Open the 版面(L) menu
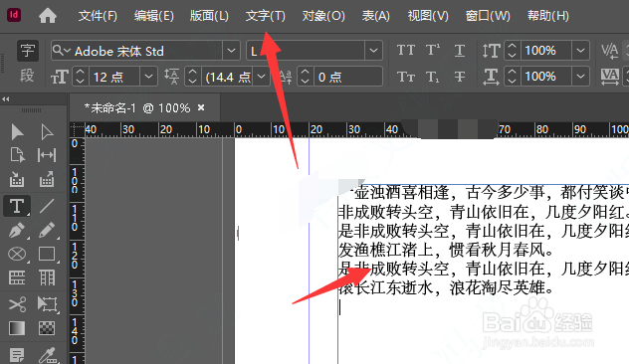 pyautogui.click(x=209, y=16)
